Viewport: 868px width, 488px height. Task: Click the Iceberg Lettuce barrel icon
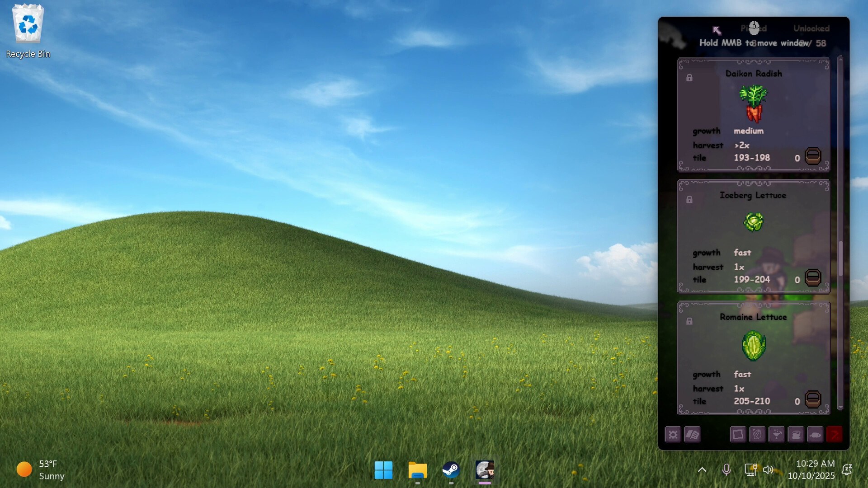click(x=813, y=278)
